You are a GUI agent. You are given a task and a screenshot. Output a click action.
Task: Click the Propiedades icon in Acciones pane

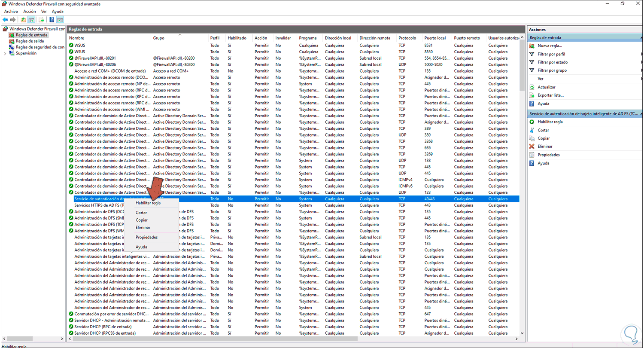[532, 155]
